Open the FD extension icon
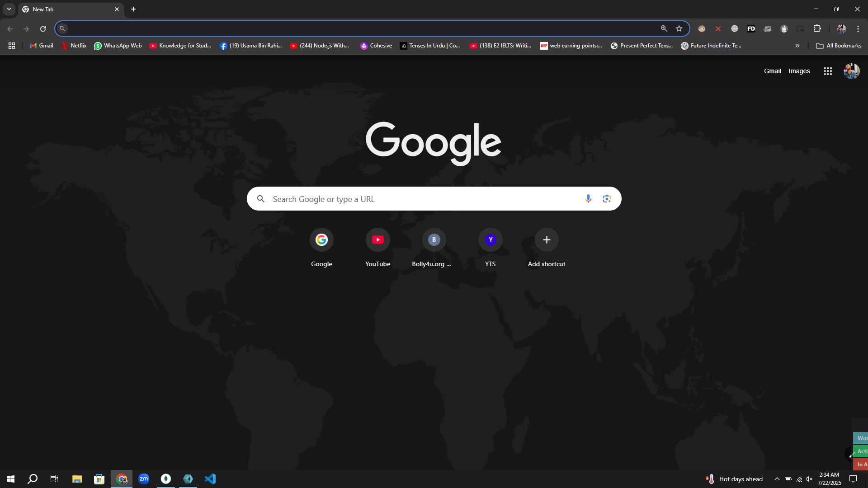 [x=751, y=28]
